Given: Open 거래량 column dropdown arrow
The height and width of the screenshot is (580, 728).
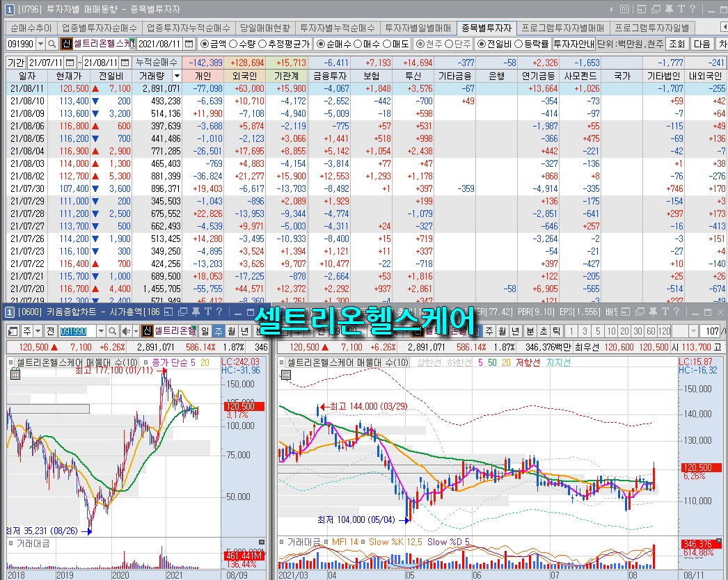Looking at the screenshot, I should pos(176,76).
